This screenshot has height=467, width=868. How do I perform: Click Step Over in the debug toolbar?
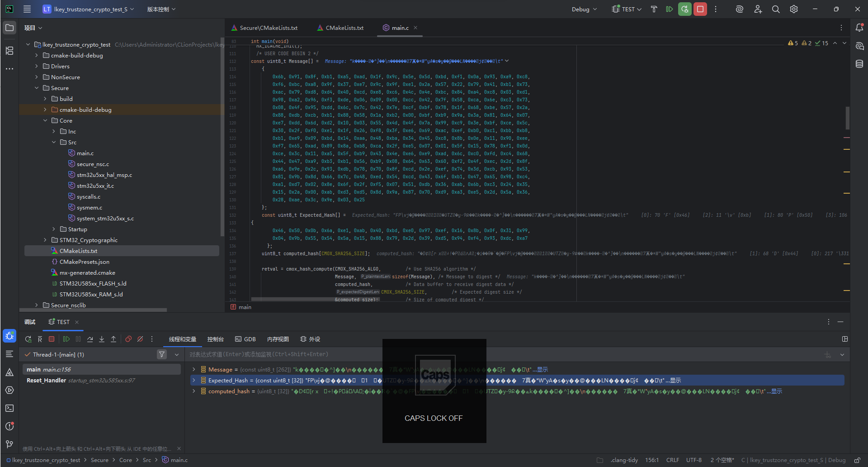click(90, 339)
